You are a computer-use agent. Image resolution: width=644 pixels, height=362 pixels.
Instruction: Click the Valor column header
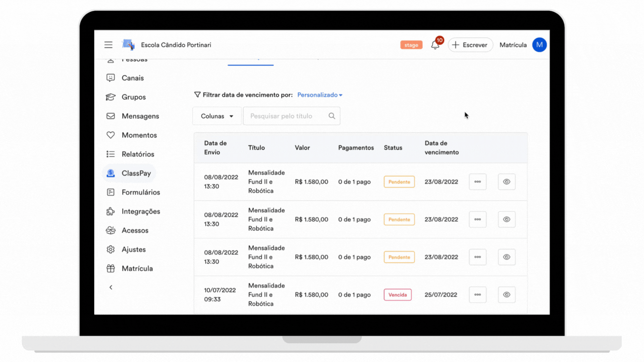coord(302,147)
